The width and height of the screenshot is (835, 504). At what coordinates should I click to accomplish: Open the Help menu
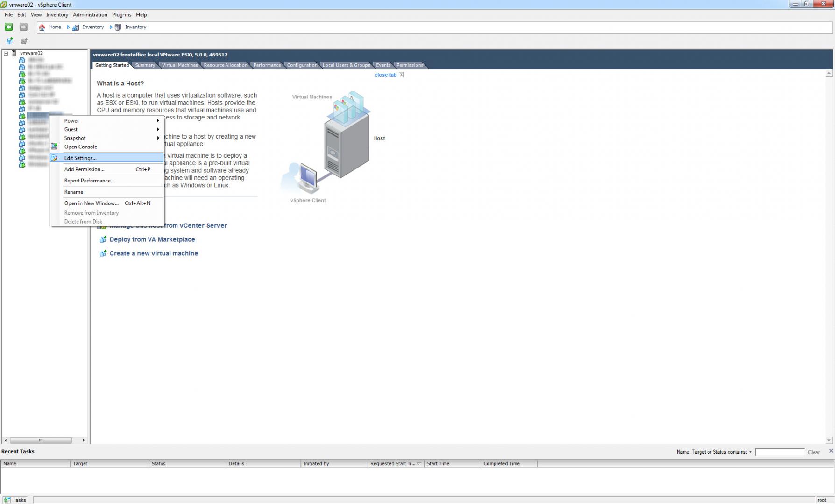click(141, 15)
